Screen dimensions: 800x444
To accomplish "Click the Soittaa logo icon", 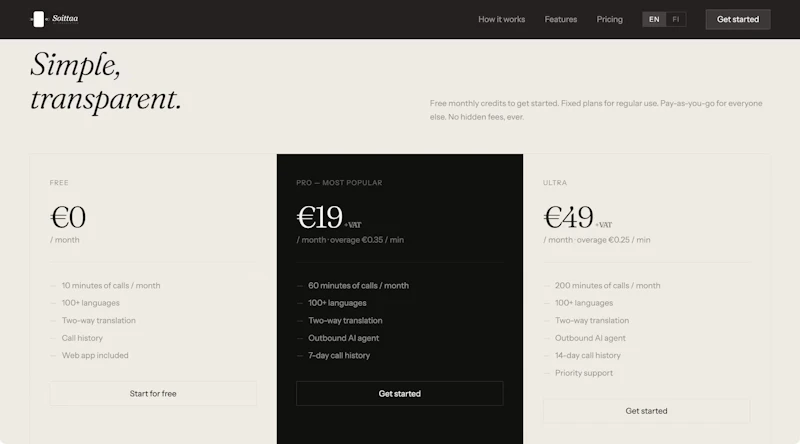I will [39, 19].
